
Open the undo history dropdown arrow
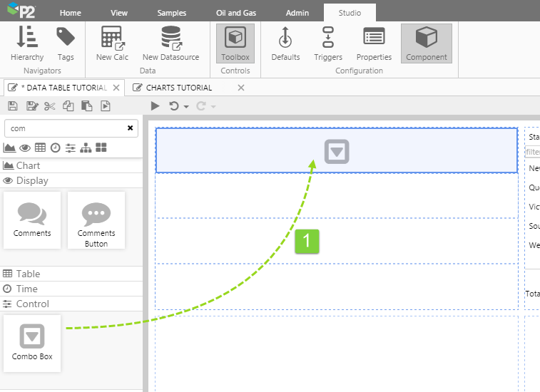186,107
